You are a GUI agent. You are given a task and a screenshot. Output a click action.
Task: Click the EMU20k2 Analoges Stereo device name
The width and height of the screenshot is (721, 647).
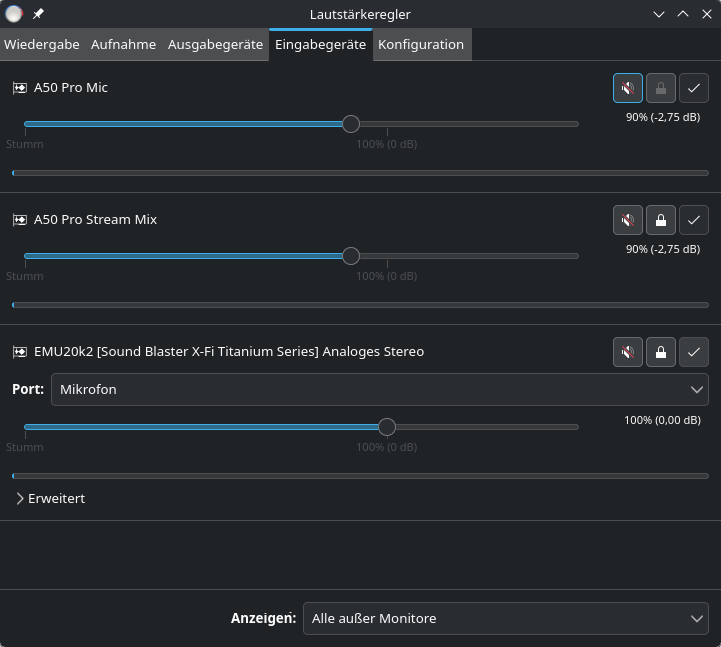pyautogui.click(x=229, y=352)
